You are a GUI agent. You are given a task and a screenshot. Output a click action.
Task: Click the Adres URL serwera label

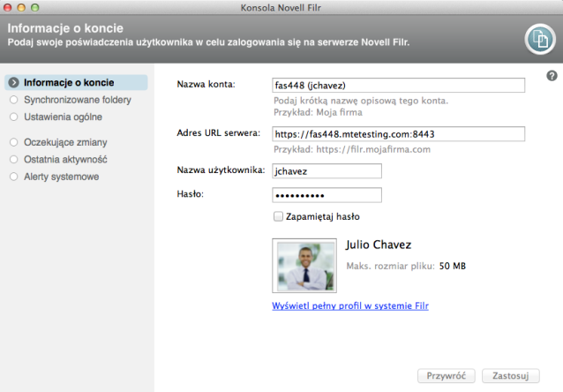(218, 133)
